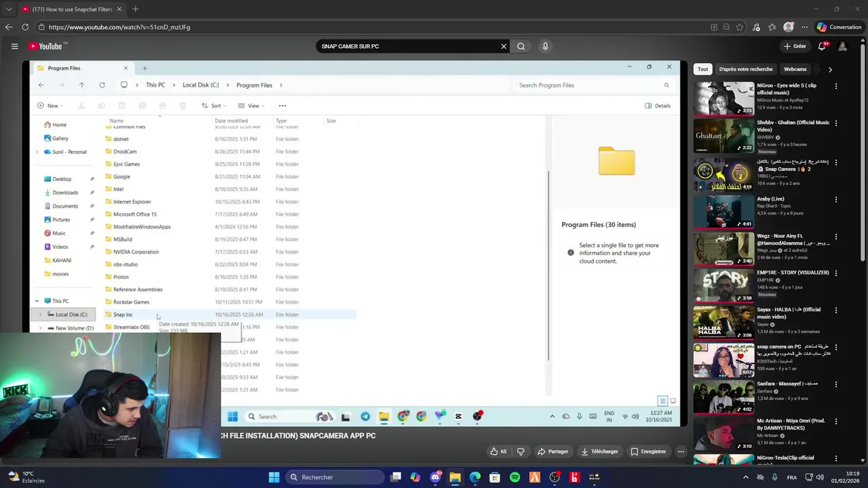The image size is (868, 488).
Task: Open options for Araby (Live) video
Action: click(836, 200)
